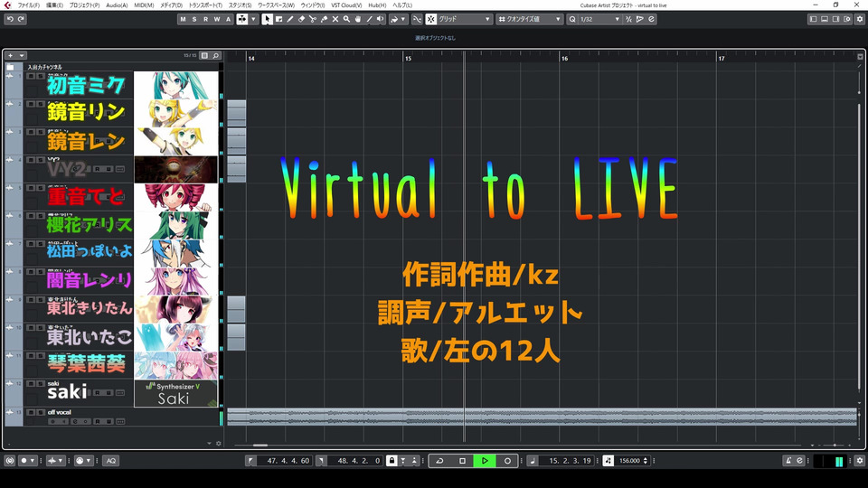Viewport: 868px width, 488px height.
Task: Click the Add Track plus button
Action: [x=11, y=55]
